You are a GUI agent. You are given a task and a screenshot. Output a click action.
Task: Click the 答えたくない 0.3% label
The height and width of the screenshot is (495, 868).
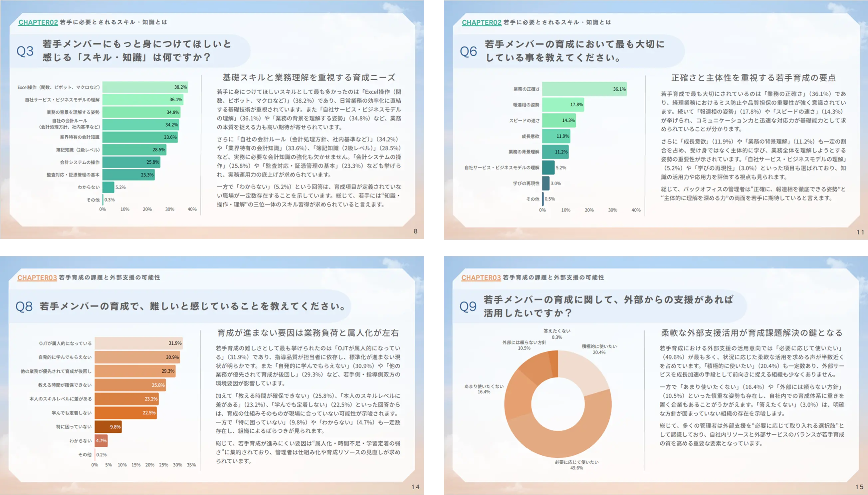(557, 334)
